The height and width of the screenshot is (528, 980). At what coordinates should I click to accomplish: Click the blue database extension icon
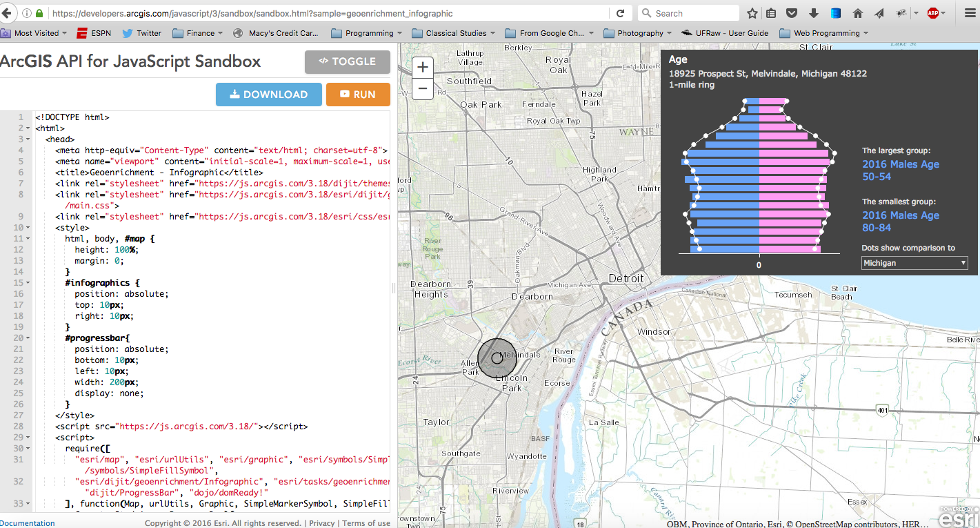click(835, 13)
